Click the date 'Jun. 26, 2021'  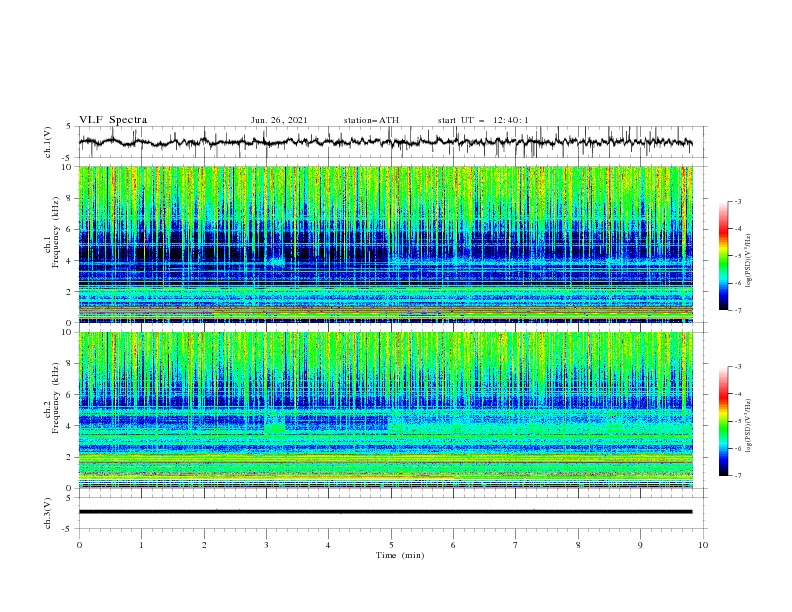[x=279, y=120]
